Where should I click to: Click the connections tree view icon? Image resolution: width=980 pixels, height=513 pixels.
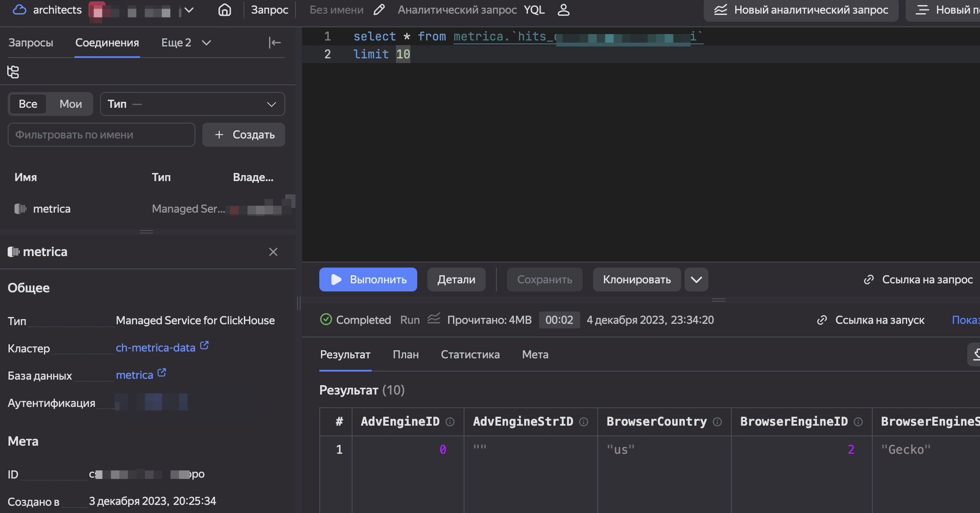(13, 72)
